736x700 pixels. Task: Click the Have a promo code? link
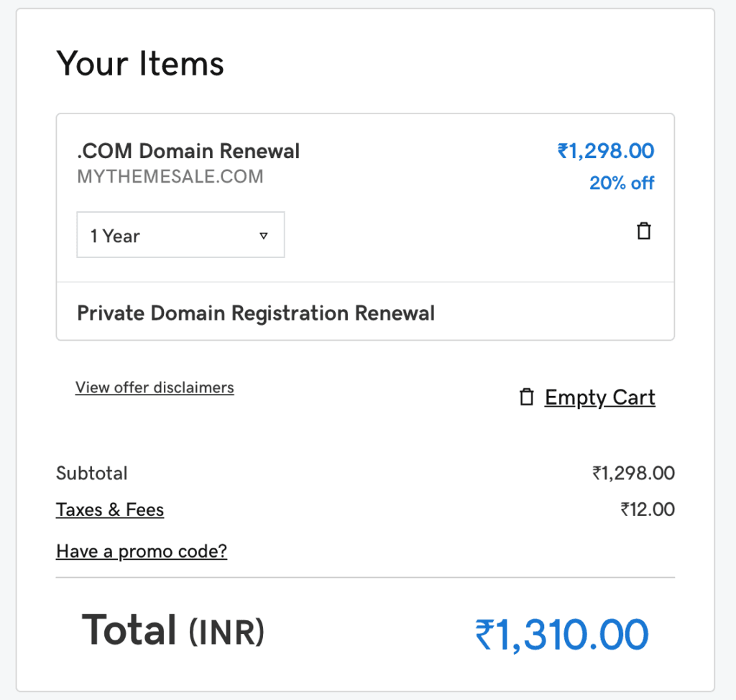(142, 552)
